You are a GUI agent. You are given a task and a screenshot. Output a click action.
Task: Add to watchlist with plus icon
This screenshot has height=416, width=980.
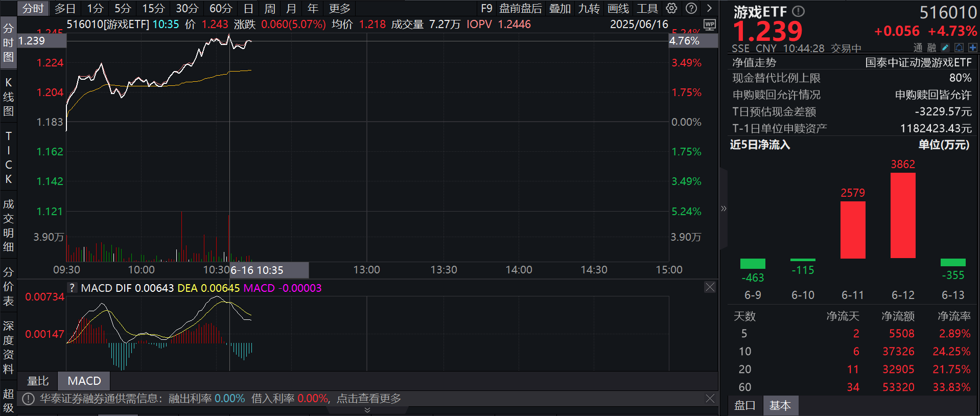[972, 48]
